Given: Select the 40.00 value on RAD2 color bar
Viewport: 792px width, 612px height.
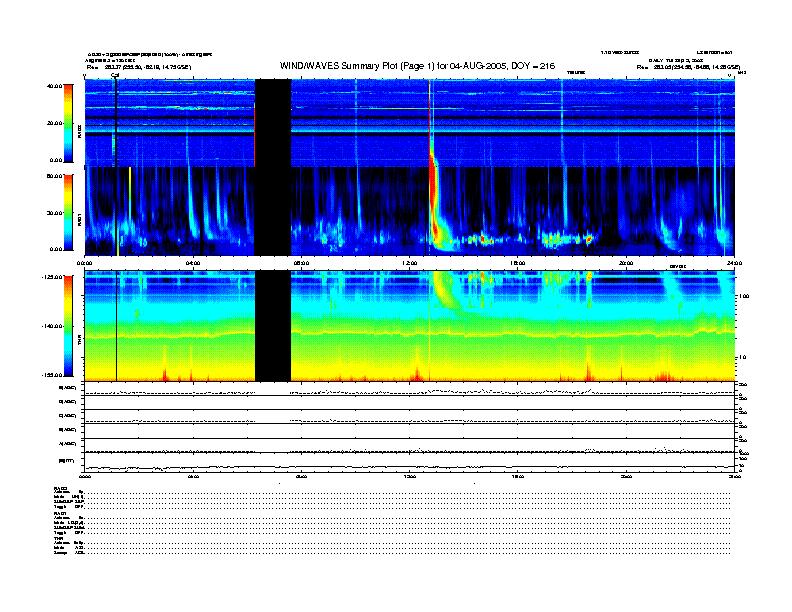Looking at the screenshot, I should point(54,86).
